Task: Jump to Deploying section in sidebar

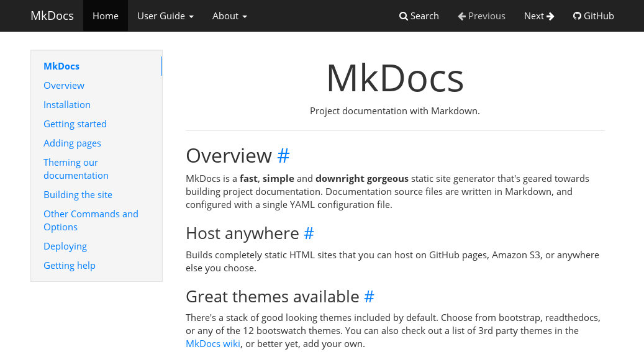Action: 65,246
